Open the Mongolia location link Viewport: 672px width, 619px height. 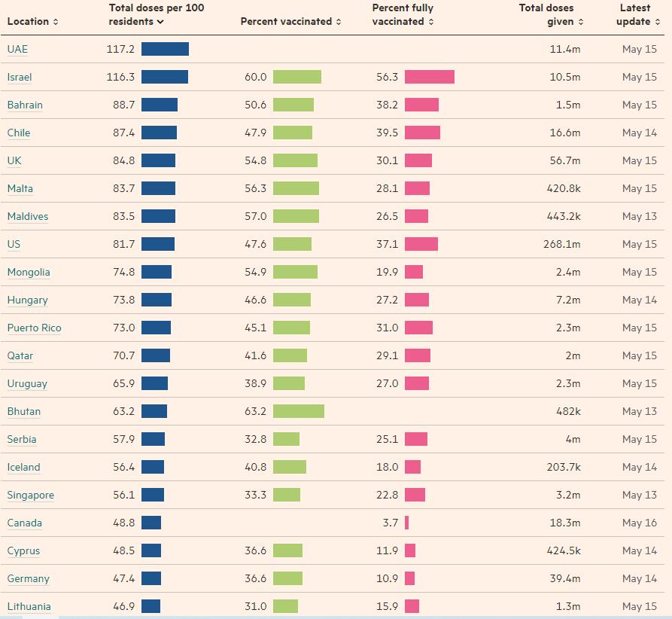pos(29,273)
